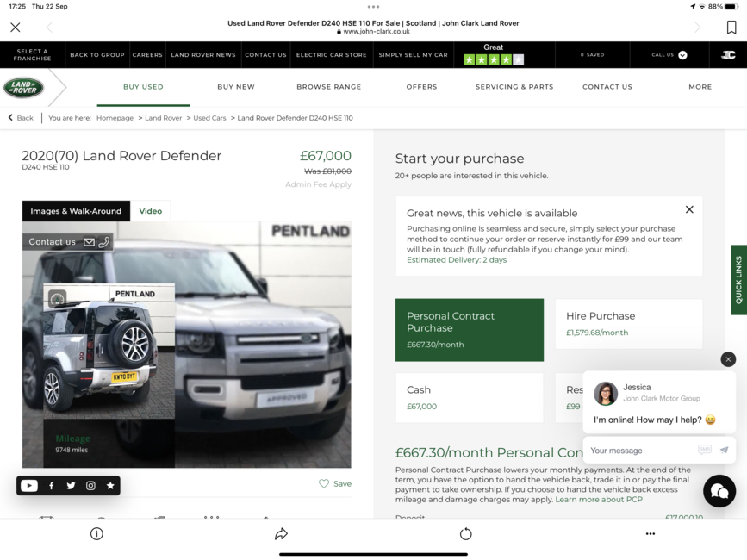
Task: Save vehicle with the heart icon
Action: [324, 484]
